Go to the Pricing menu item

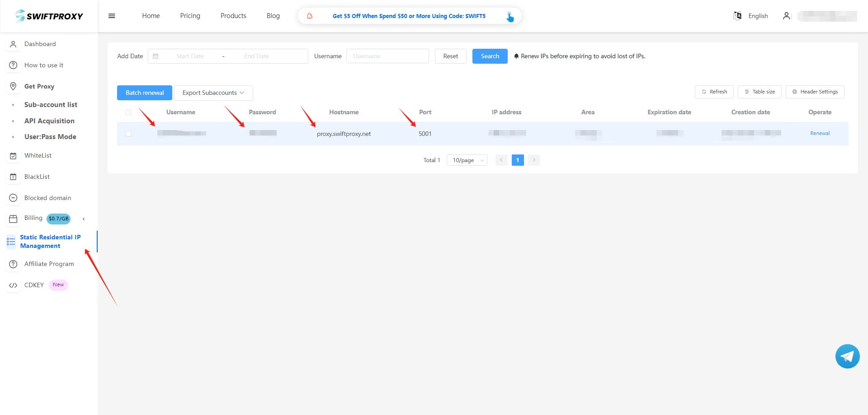190,16
